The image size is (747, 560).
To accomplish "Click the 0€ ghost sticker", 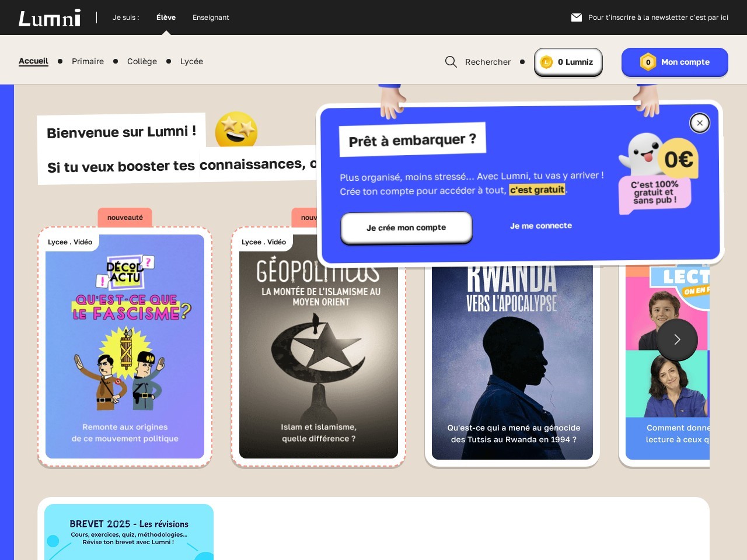I will [659, 173].
